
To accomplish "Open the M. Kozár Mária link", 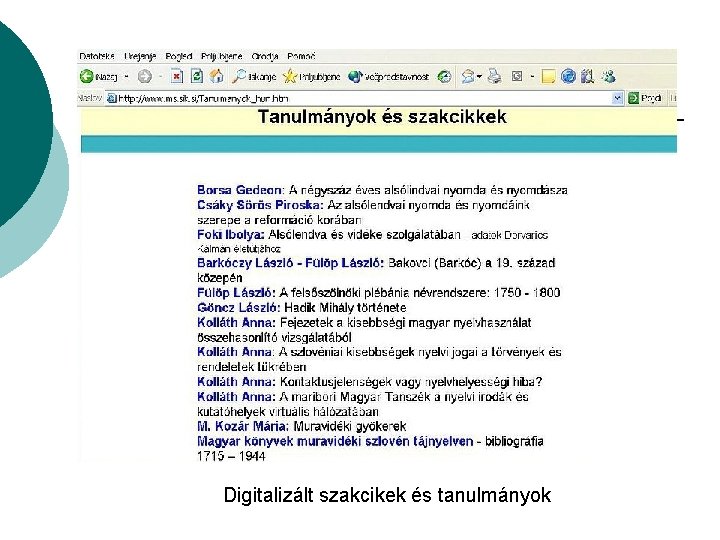I will pyautogui.click(x=243, y=427).
